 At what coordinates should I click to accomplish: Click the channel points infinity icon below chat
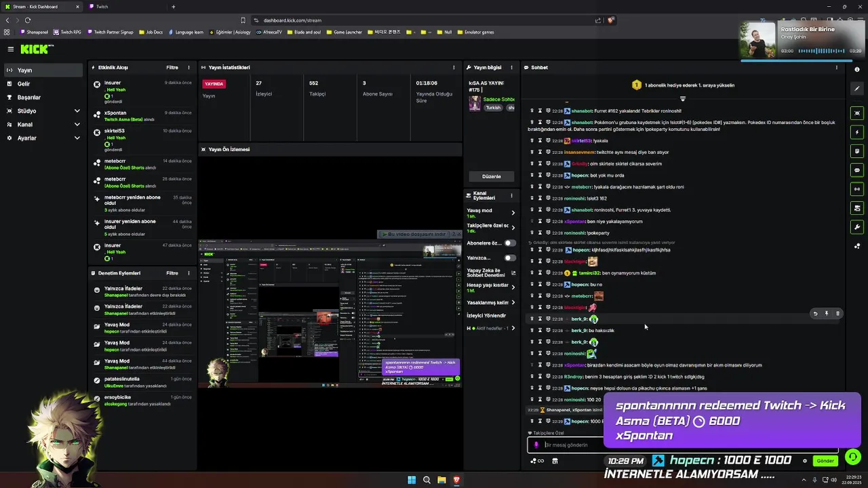click(536, 461)
